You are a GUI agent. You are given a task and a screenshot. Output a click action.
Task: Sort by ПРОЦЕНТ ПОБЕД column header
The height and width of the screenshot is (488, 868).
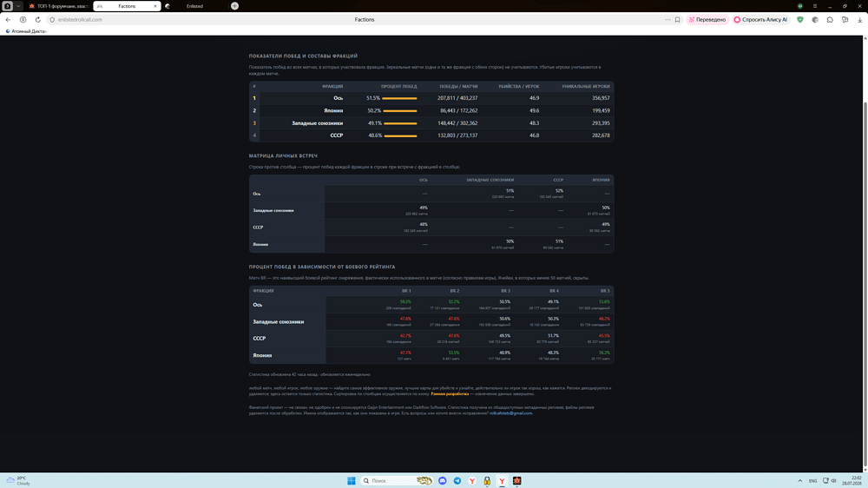[398, 87]
